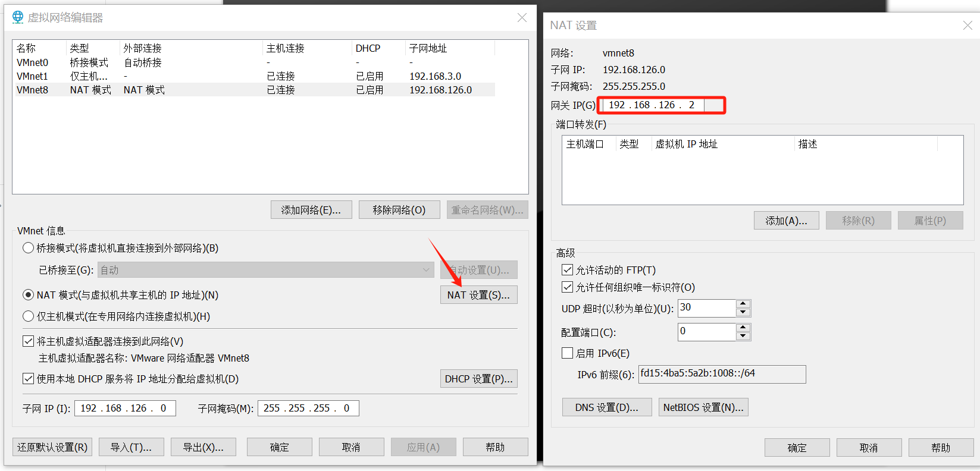This screenshot has height=471, width=980.
Task: Click the 重命名网络(W)... button
Action: (x=487, y=210)
